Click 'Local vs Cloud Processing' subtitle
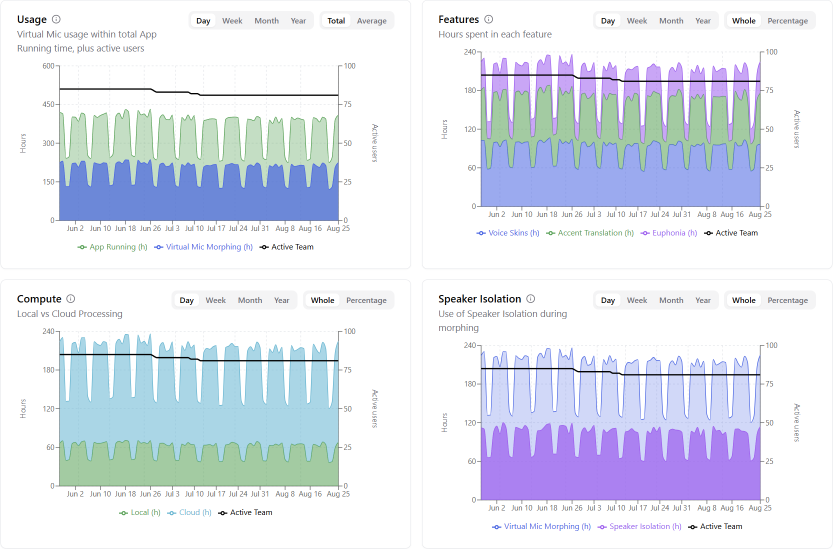The width and height of the screenshot is (833, 549). click(x=70, y=314)
